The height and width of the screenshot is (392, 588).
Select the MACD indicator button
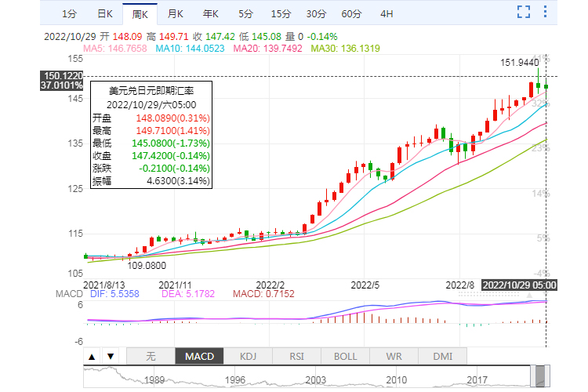pyautogui.click(x=199, y=357)
